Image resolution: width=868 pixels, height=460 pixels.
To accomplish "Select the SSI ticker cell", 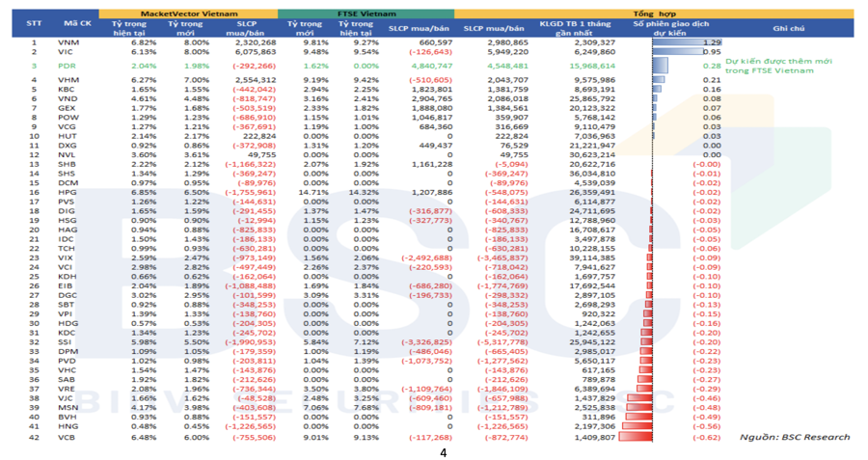I will pos(68,342).
